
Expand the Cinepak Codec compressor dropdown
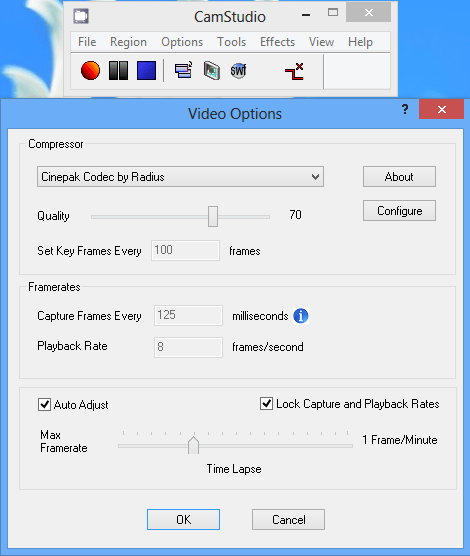pos(180,177)
